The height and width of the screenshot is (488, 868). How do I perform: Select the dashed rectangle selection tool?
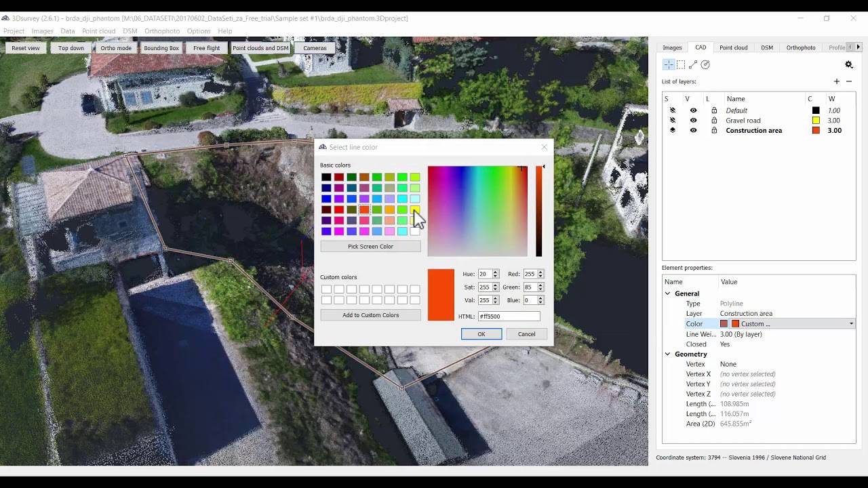681,64
